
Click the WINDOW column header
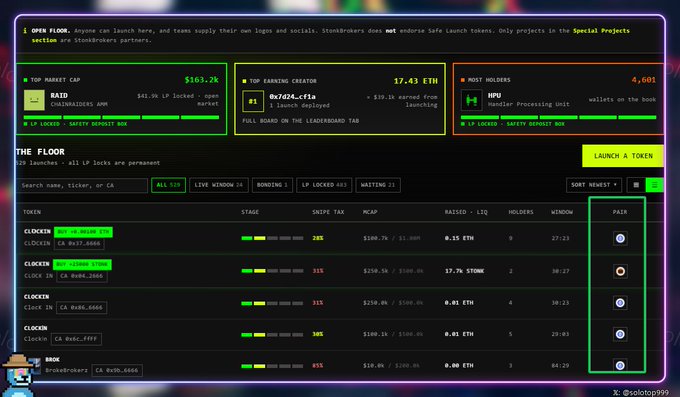coord(562,212)
